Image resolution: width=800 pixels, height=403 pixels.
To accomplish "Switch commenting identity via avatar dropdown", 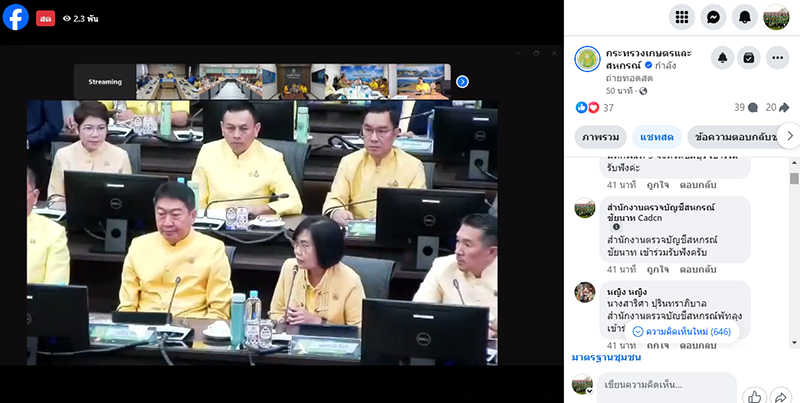I will [x=582, y=385].
